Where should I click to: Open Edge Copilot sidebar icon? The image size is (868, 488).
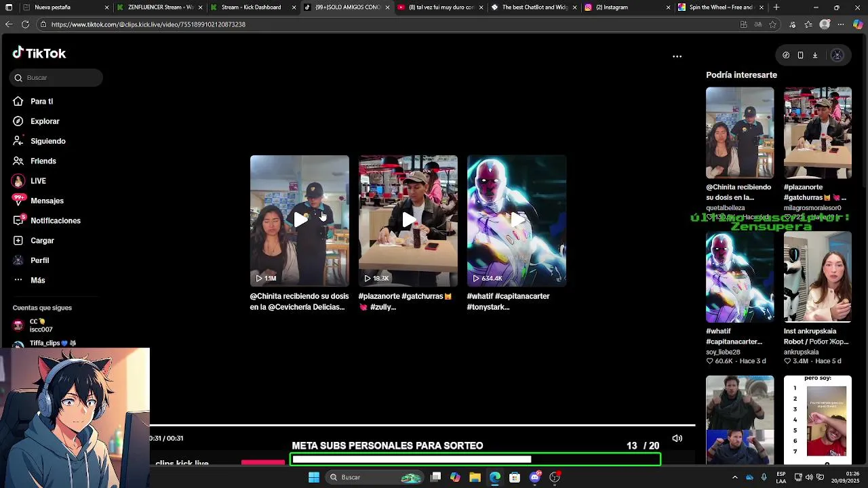click(858, 24)
